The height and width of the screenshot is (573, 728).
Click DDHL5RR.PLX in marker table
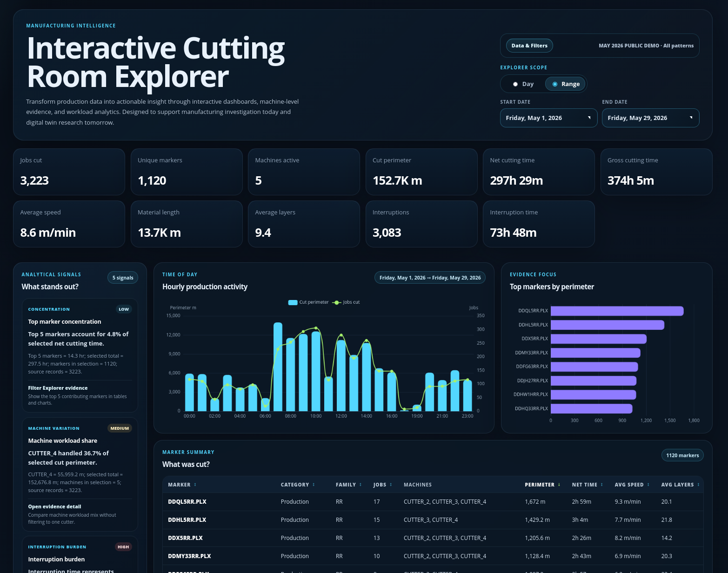coord(187,520)
